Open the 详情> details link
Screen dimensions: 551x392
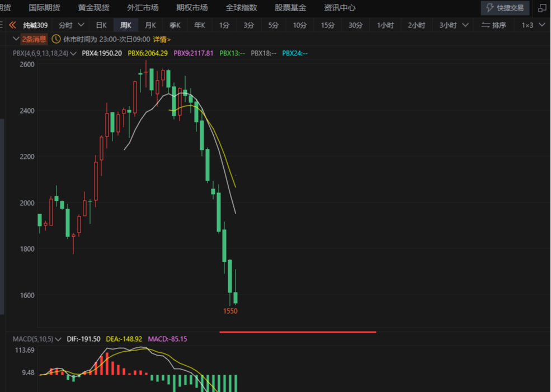coord(162,39)
